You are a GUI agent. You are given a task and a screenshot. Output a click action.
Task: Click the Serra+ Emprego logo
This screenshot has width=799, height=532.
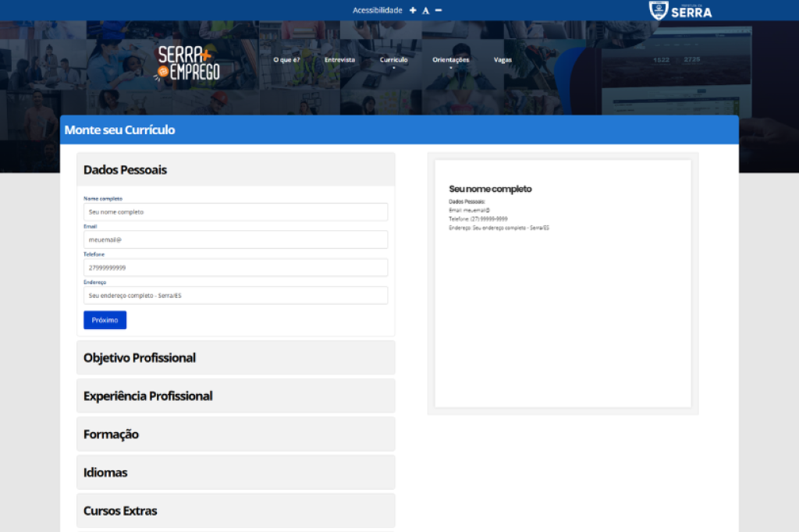tap(187, 63)
